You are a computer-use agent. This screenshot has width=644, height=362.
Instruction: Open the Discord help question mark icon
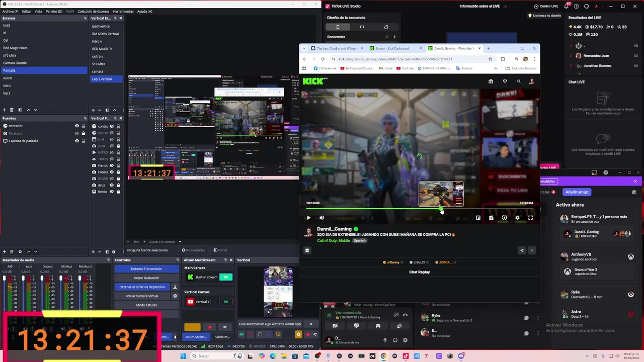pos(605,172)
